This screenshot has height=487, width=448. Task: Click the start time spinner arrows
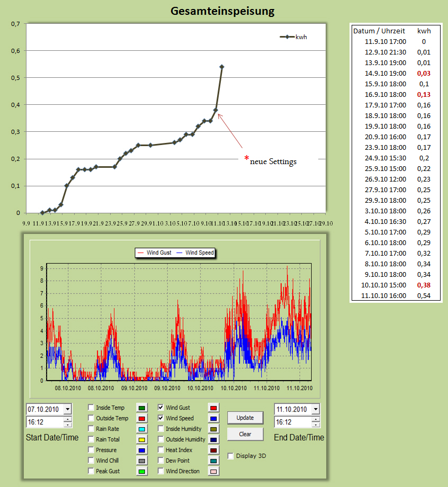click(67, 422)
